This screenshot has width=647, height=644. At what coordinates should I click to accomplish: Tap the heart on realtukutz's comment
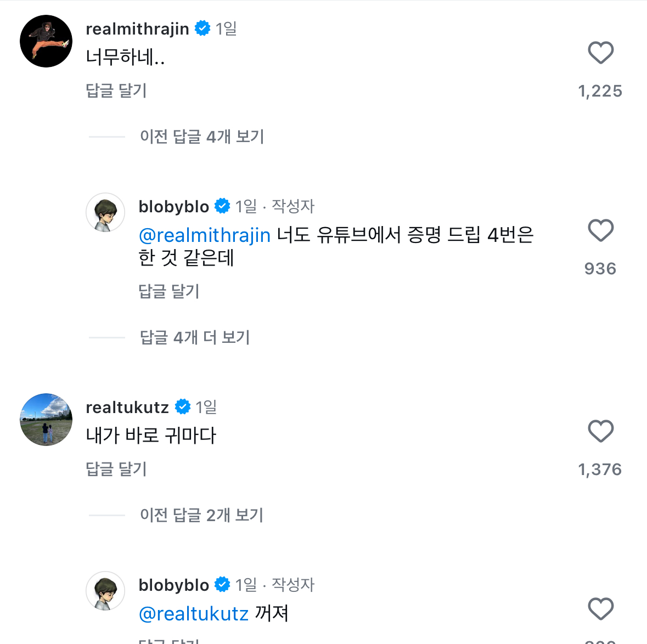600,432
